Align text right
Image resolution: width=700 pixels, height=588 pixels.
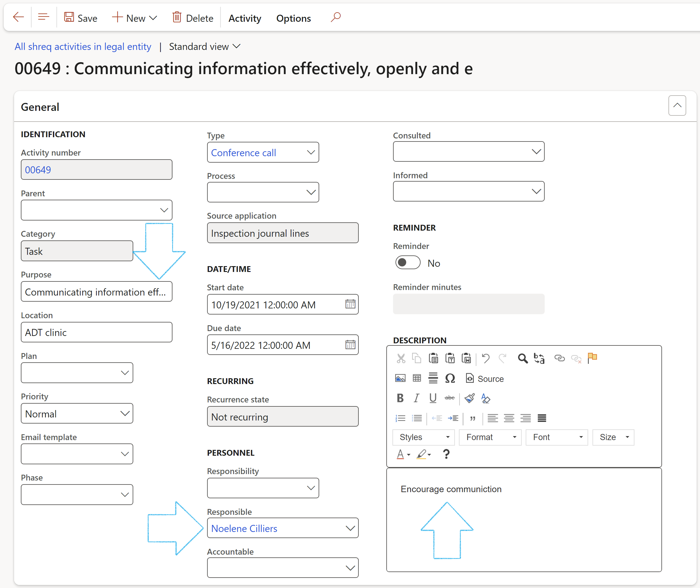(x=526, y=418)
